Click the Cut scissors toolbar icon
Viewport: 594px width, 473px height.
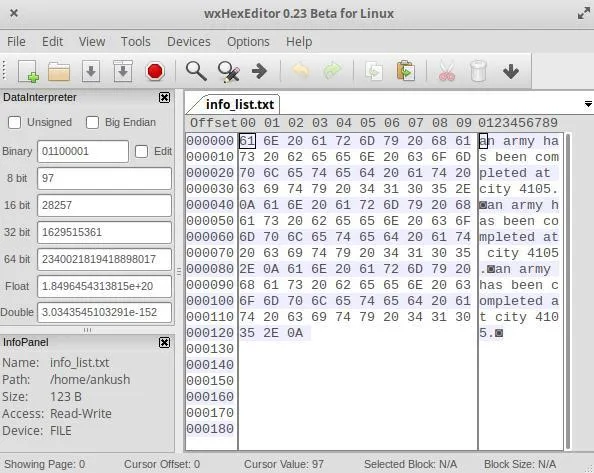pos(447,71)
